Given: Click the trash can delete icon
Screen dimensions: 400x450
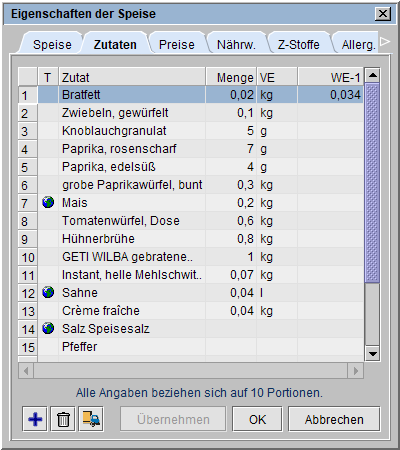Looking at the screenshot, I should click(63, 419).
